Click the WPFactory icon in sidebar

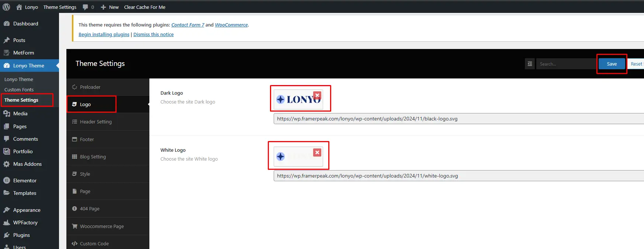pyautogui.click(x=7, y=222)
